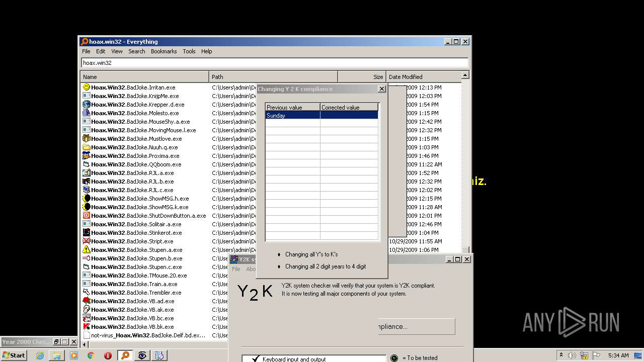Click the smiley icon of Hoax.Win32.BadJoke.Irritan.exe
Viewport: 644px width, 362px height.
[x=87, y=87]
